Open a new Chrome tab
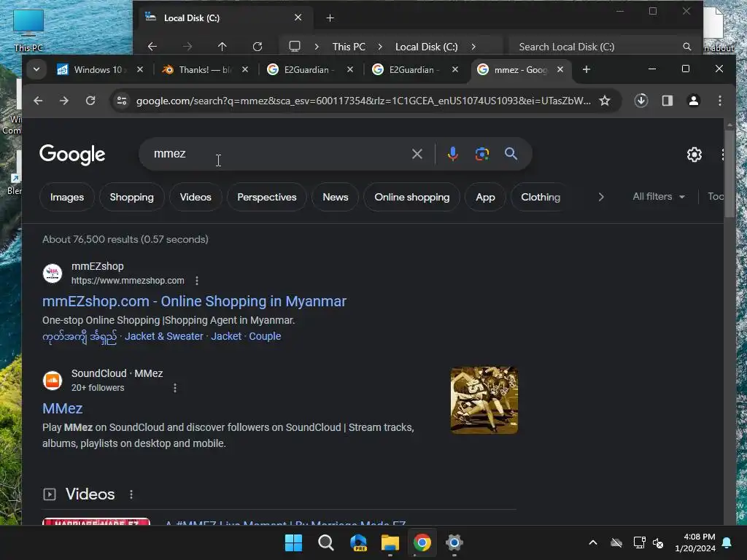747x560 pixels. 586,69
